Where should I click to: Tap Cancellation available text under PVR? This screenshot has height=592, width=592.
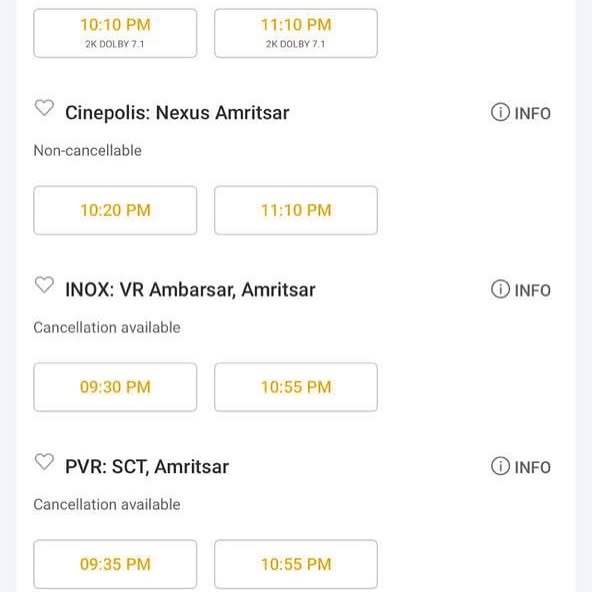tap(107, 504)
